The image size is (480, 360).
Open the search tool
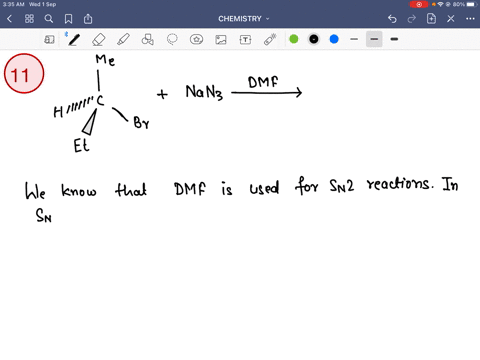(49, 19)
